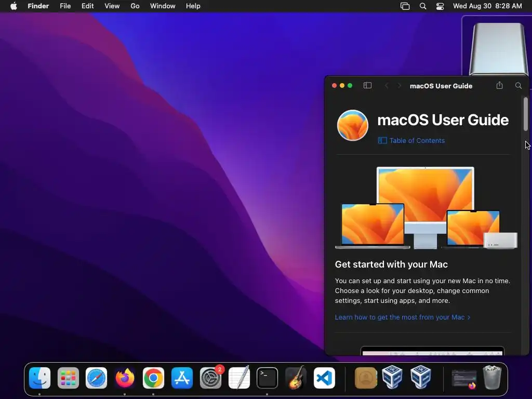Open the File menu
This screenshot has height=399, width=532.
click(65, 6)
